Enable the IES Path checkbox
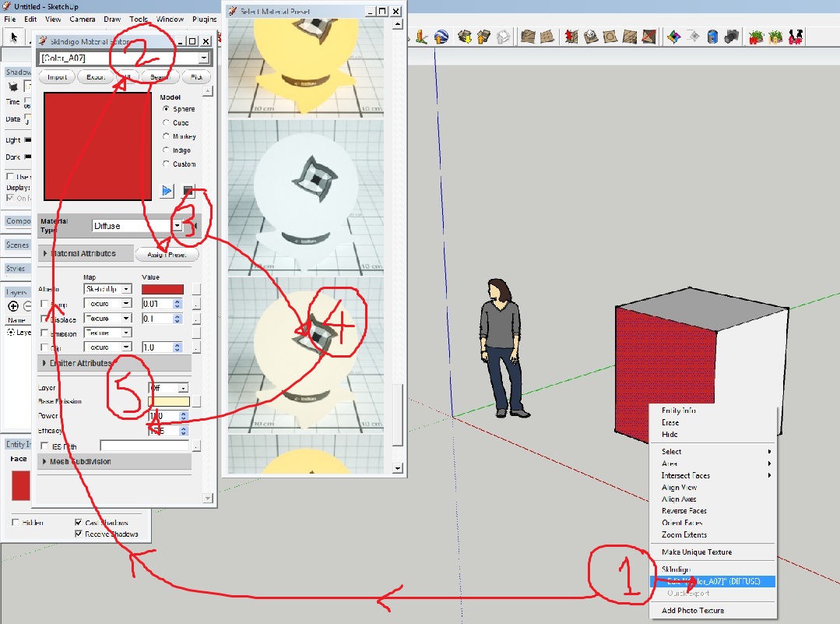Image resolution: width=840 pixels, height=624 pixels. pos(44,446)
